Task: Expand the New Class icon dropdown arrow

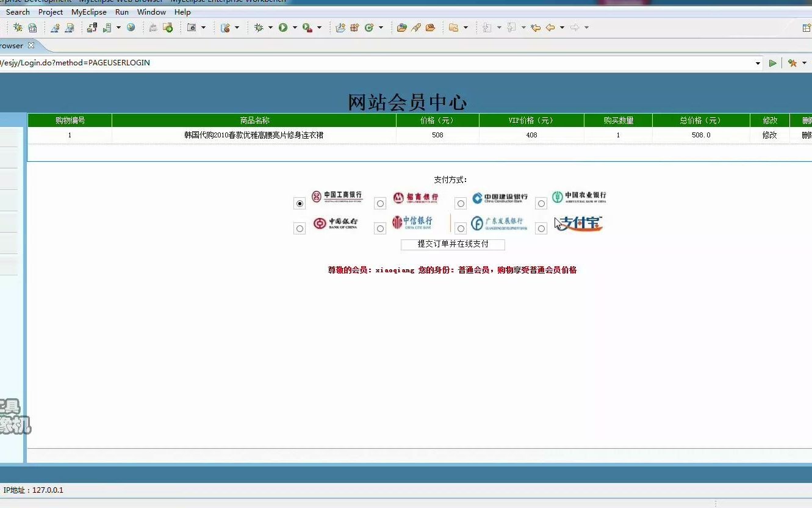Action: [381, 27]
